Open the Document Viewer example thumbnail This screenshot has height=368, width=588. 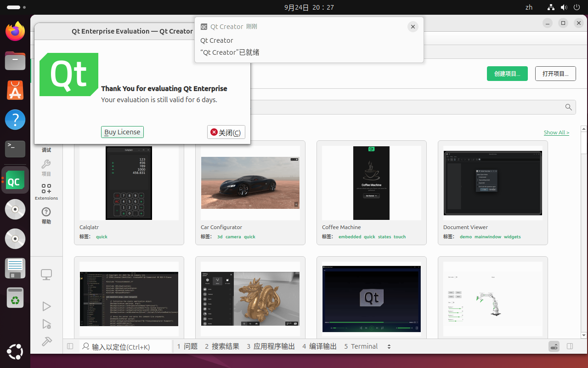pos(493,183)
